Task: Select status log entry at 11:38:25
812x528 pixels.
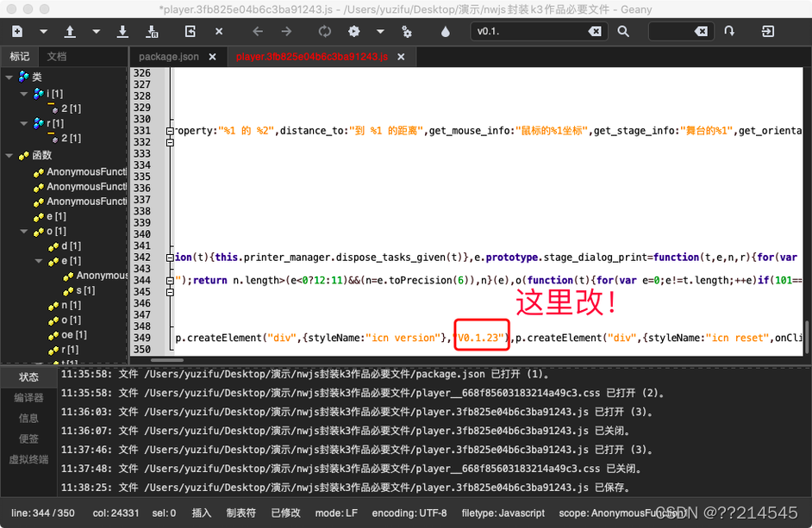Action: [x=346, y=488]
